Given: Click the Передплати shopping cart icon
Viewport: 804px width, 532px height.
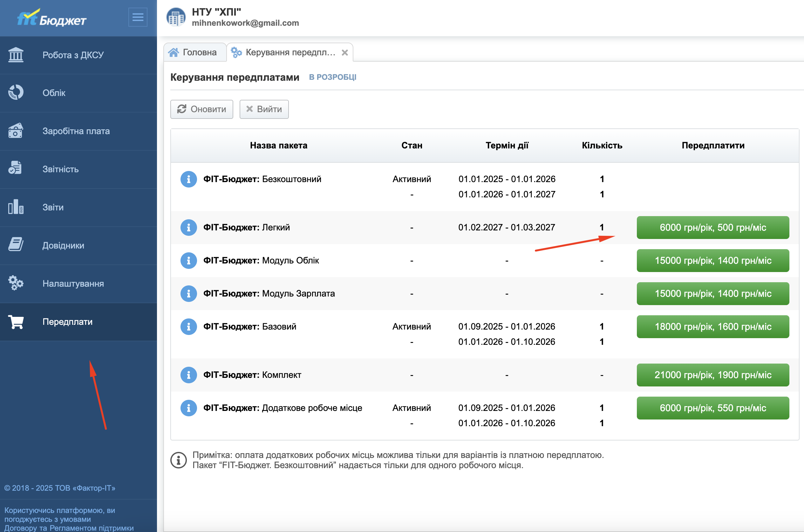Looking at the screenshot, I should (x=16, y=322).
